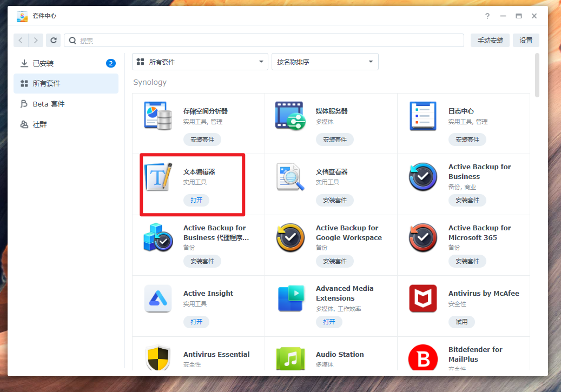
Task: Go back using the left arrow button
Action: 21,41
